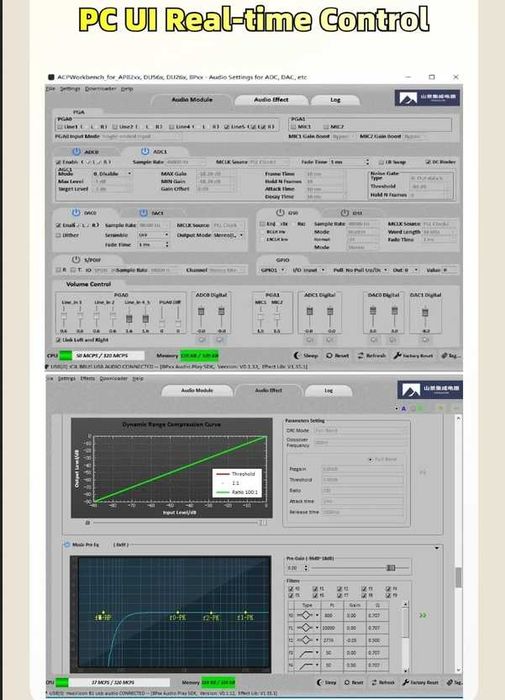
Task: Toggle Link Left and Right checkbox
Action: tap(58, 340)
